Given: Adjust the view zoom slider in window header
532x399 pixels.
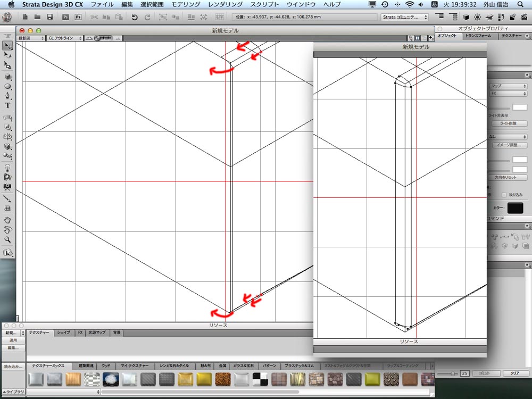Looking at the screenshot, I should pyautogui.click(x=103, y=38).
